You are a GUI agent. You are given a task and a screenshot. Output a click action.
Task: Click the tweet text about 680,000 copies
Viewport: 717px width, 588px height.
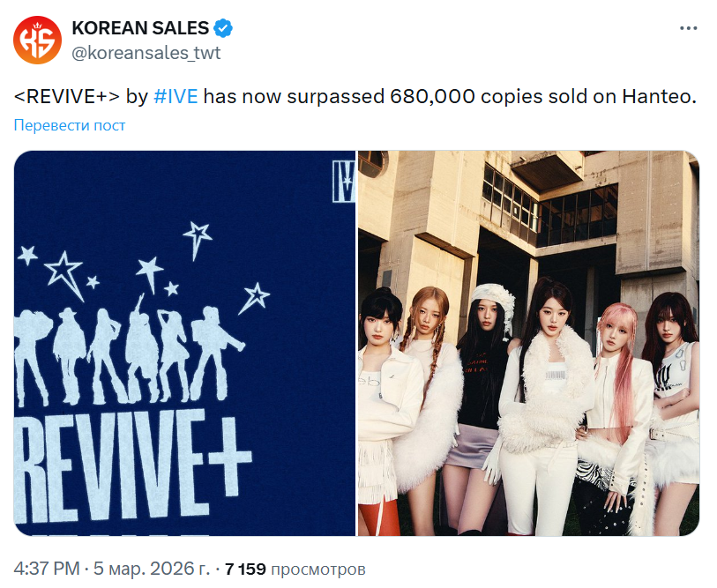point(355,96)
